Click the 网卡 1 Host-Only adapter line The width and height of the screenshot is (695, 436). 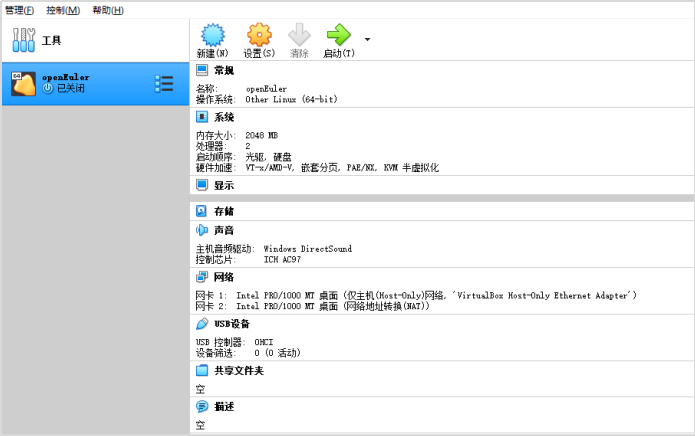pyautogui.click(x=416, y=296)
